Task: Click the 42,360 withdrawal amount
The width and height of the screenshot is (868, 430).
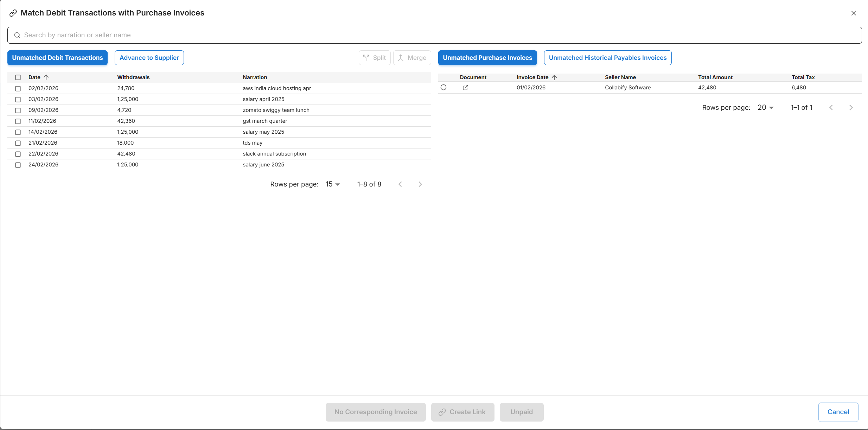Action: pos(126,121)
